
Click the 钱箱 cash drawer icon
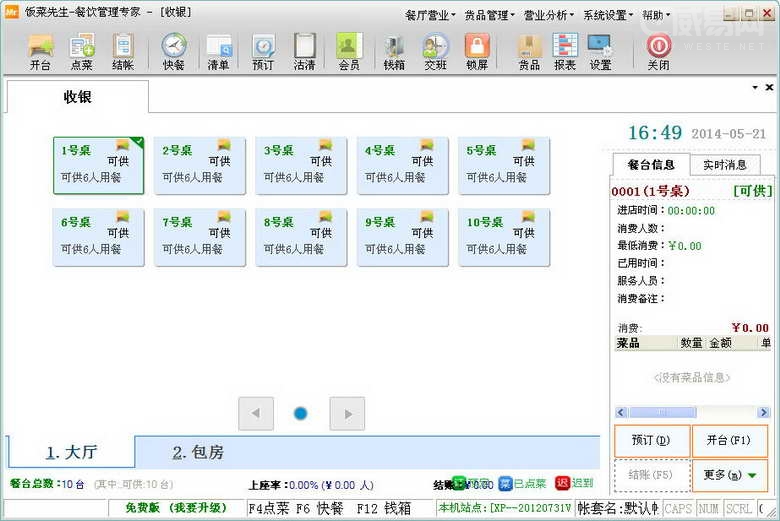tap(394, 51)
